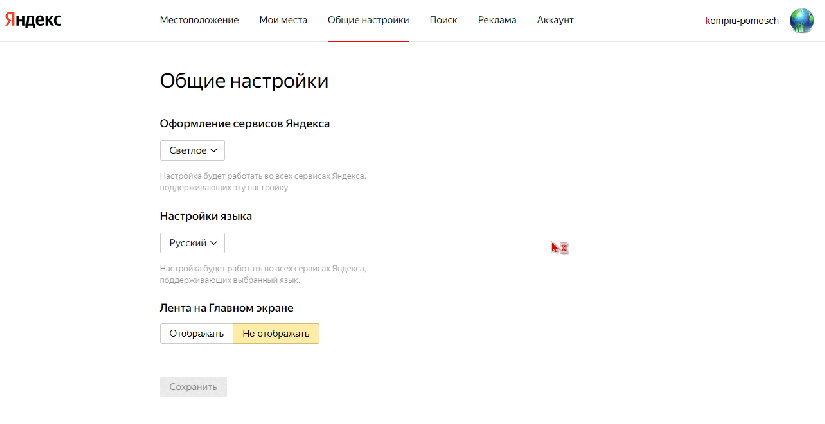The height and width of the screenshot is (424, 825).
Task: Switch to the Аккаунт tab
Action: pos(555,20)
